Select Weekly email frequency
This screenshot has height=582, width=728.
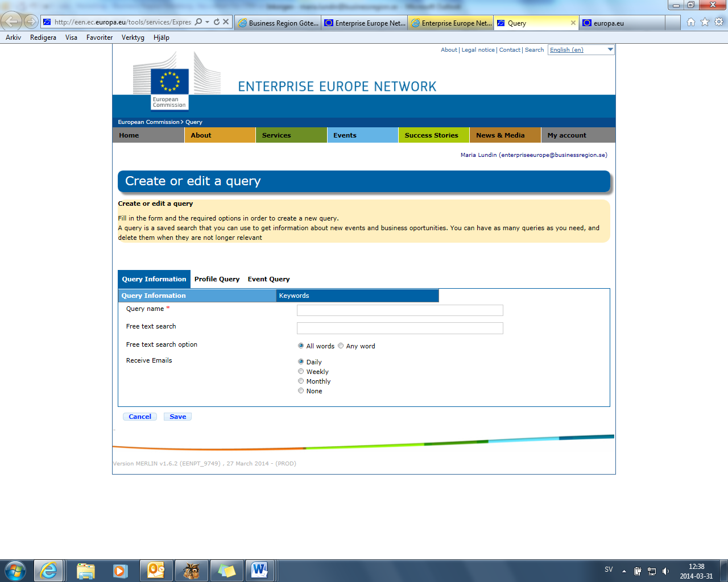click(x=301, y=371)
